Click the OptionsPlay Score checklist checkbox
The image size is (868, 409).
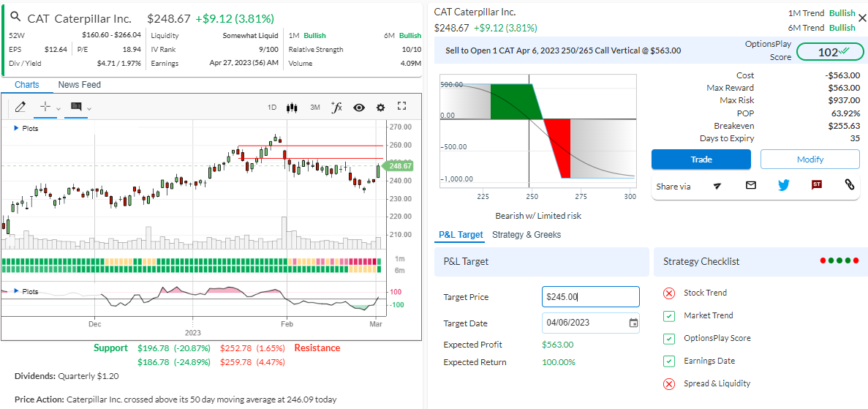tap(669, 339)
